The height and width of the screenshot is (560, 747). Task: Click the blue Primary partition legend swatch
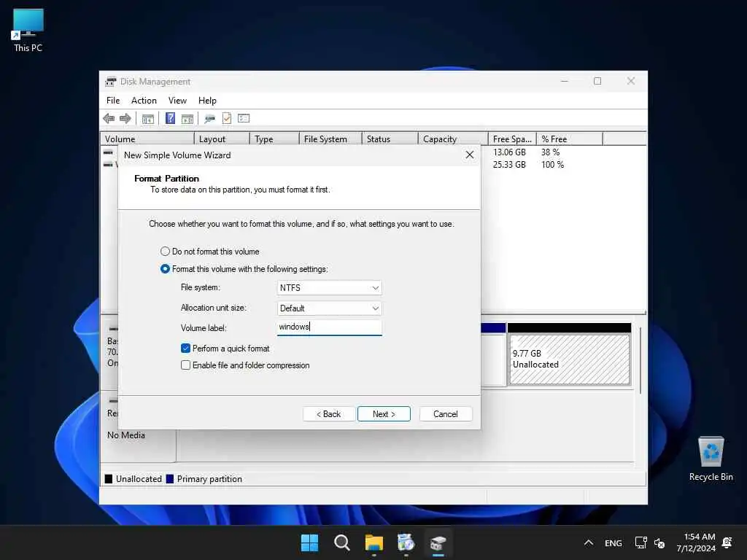click(x=169, y=478)
